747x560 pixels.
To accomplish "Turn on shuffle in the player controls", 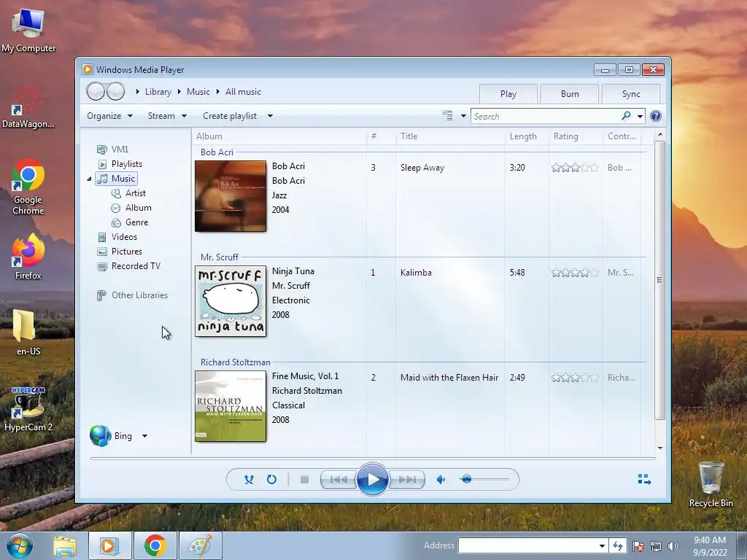I will (x=249, y=480).
